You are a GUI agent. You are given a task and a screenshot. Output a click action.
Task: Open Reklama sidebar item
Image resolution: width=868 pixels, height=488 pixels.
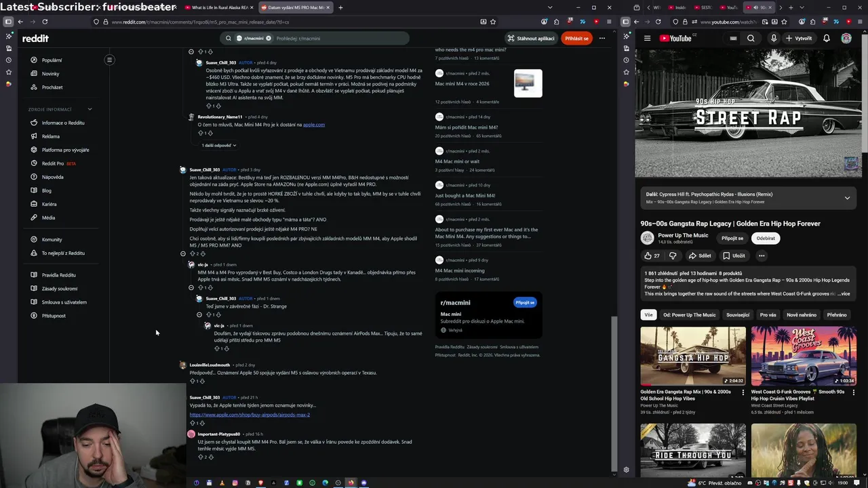[x=50, y=136]
